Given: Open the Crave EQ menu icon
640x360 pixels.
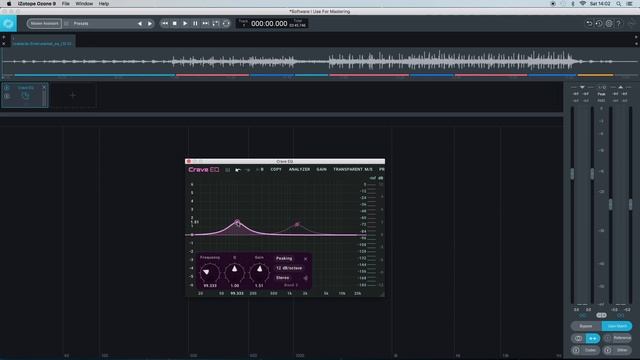Looking at the screenshot, I should (227, 170).
